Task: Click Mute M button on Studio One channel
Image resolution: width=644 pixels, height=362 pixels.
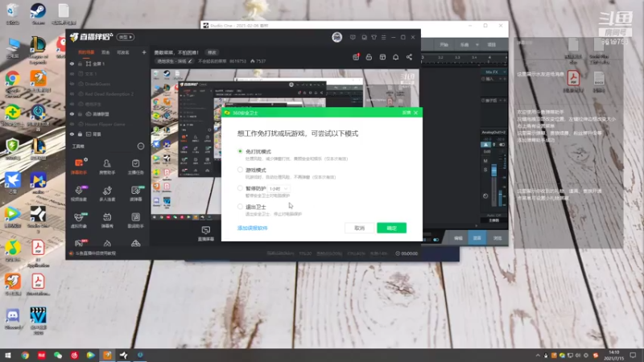Action: (x=485, y=162)
